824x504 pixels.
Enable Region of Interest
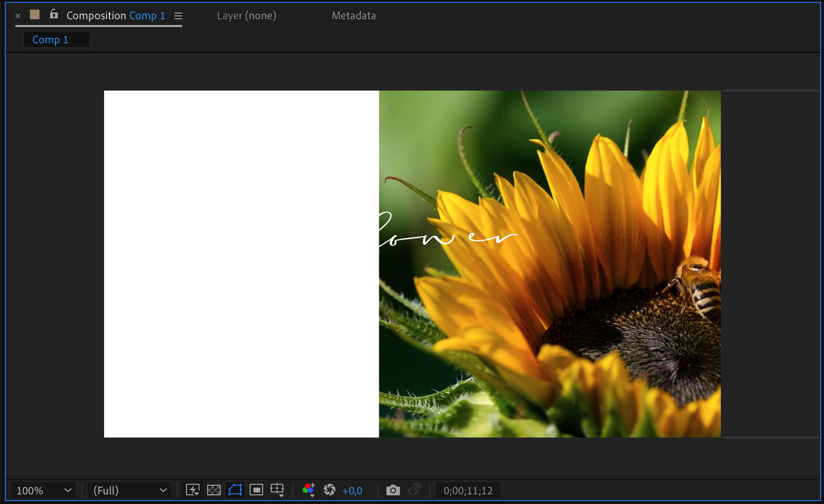pyautogui.click(x=256, y=490)
